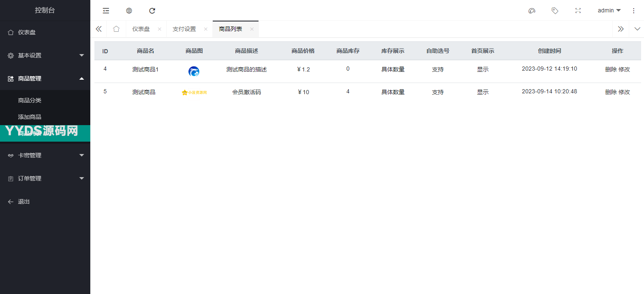Open the tab operations dropdown arrow

tap(637, 29)
